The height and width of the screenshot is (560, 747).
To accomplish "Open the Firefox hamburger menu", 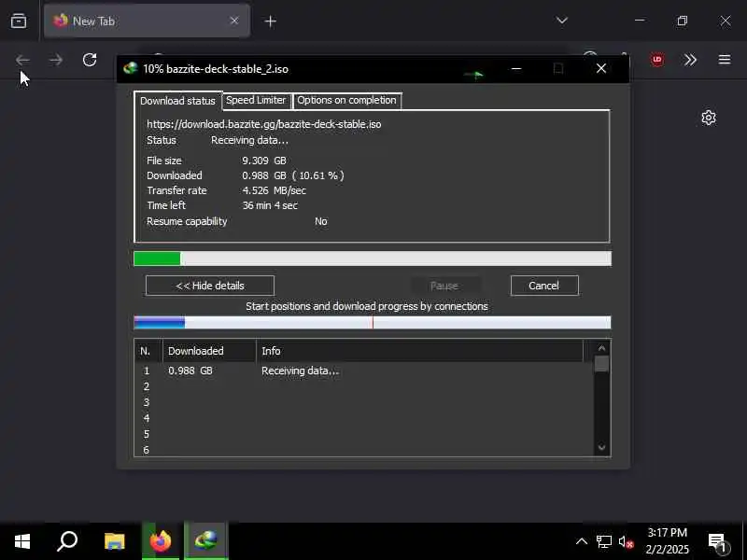I will click(725, 60).
